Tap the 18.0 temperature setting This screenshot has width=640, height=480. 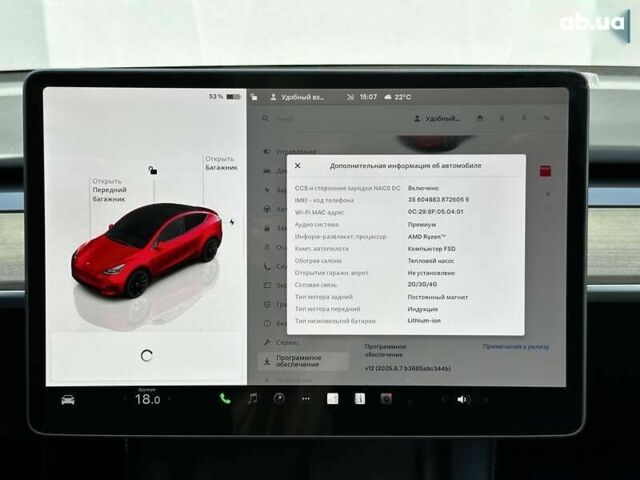(147, 399)
